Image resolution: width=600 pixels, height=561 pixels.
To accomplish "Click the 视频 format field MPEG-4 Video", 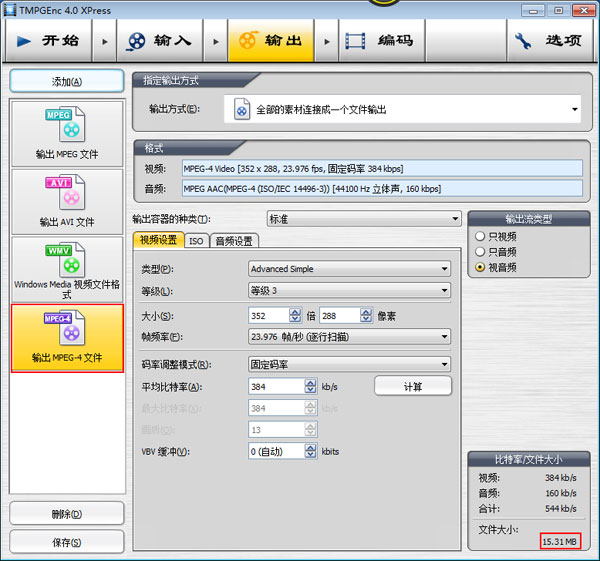I will click(382, 168).
